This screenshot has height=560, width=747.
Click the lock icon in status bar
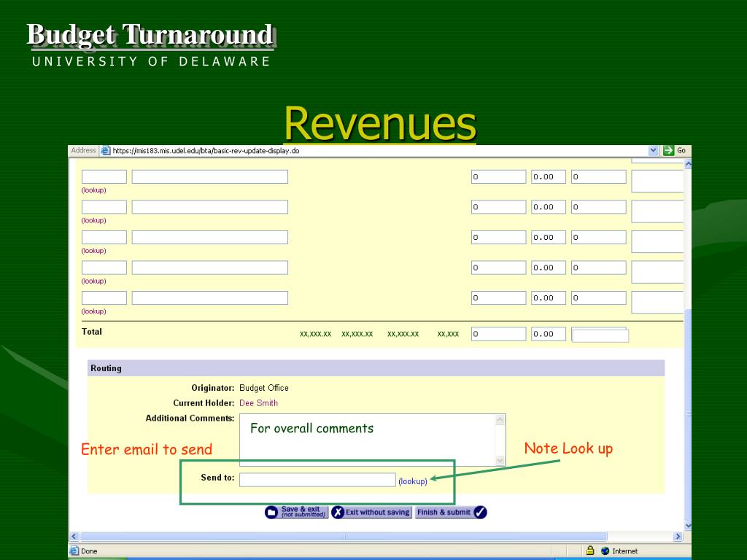[x=589, y=551]
